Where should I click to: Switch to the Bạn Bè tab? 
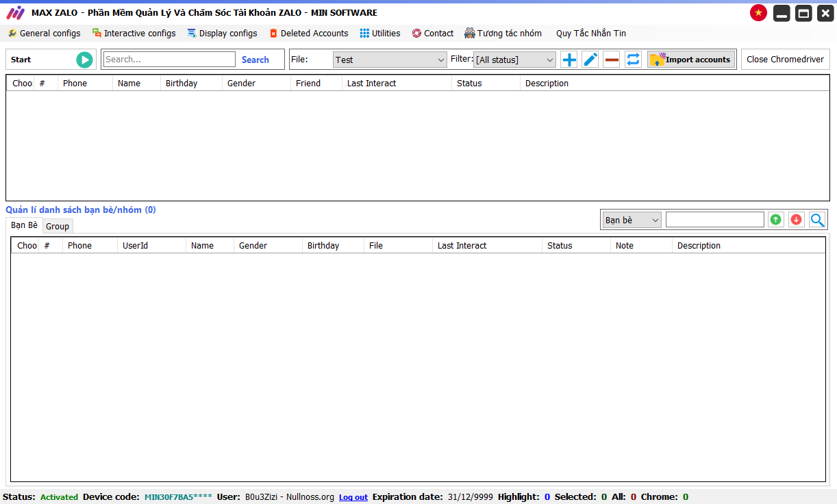[x=24, y=225]
